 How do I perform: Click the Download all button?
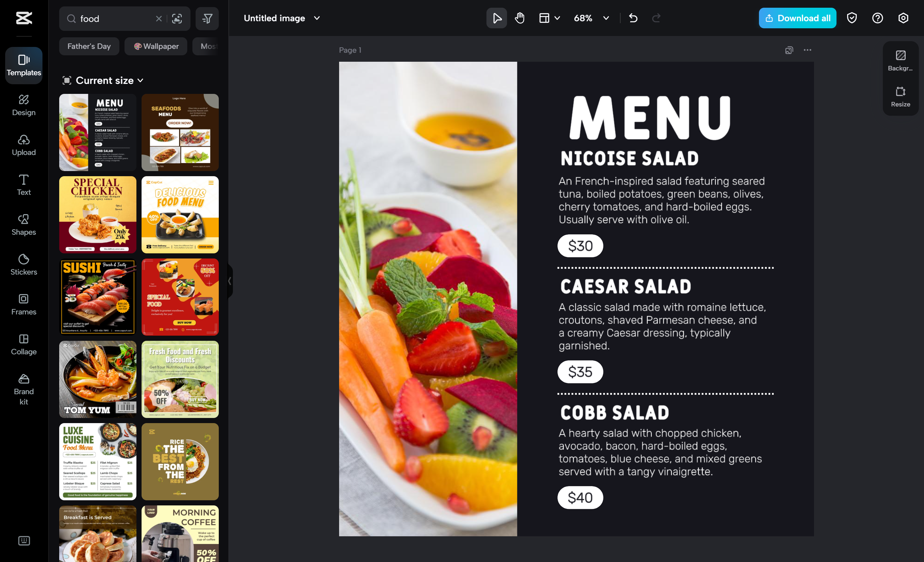(x=797, y=18)
